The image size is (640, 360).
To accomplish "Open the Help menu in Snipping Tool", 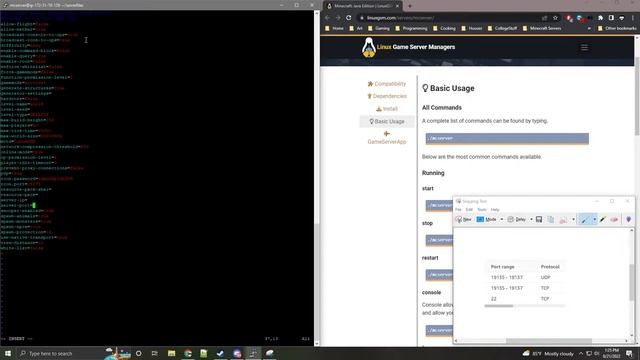I will tap(495, 209).
